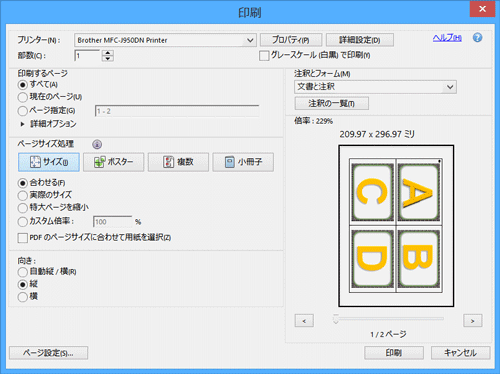Click the キャンセル cancel button
500x374 pixels.
[460, 353]
